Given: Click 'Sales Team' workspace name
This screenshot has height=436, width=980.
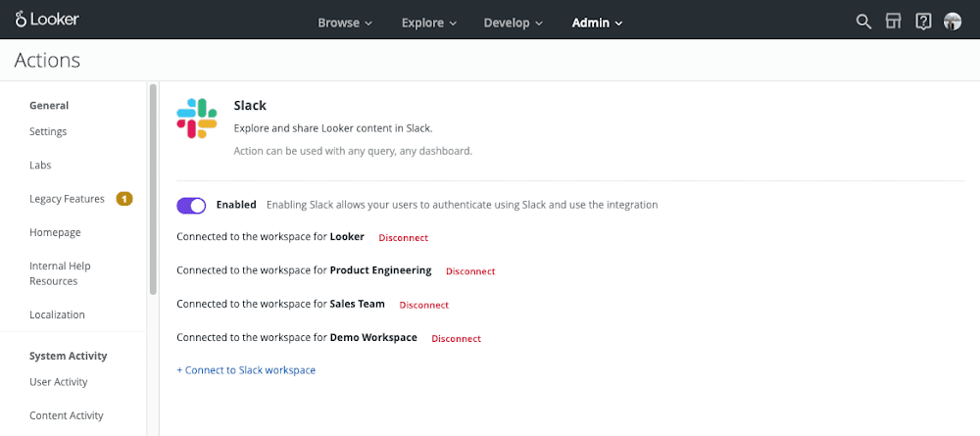Looking at the screenshot, I should click(x=358, y=304).
